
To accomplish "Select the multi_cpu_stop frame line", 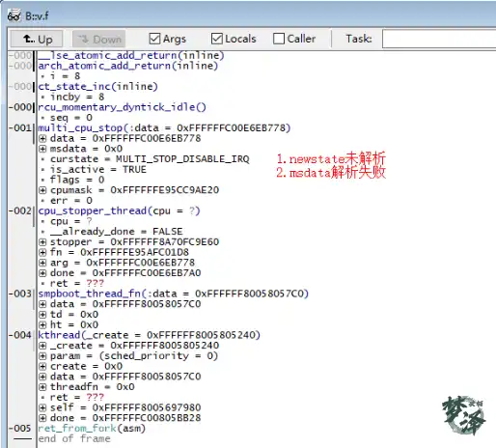I will click(164, 128).
